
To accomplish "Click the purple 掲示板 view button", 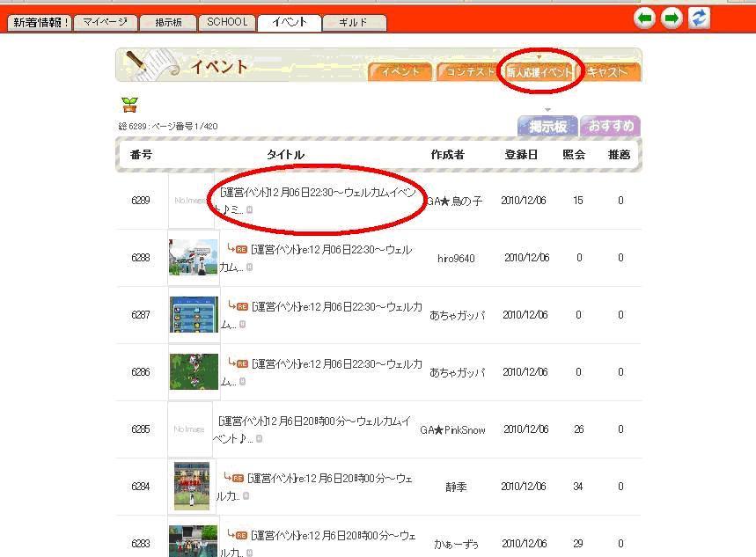I will click(547, 126).
